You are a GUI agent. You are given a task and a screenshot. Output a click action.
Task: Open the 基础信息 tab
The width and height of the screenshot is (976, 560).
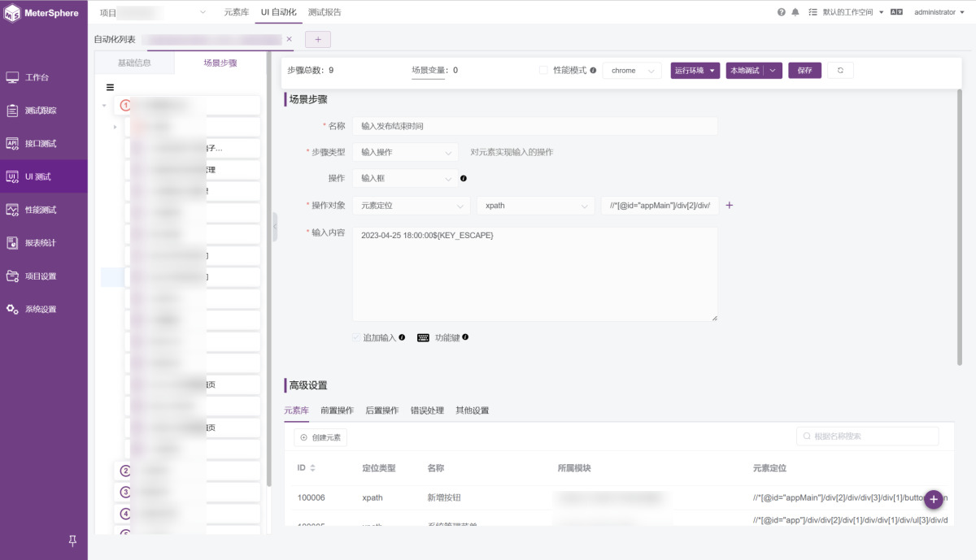[x=134, y=63]
